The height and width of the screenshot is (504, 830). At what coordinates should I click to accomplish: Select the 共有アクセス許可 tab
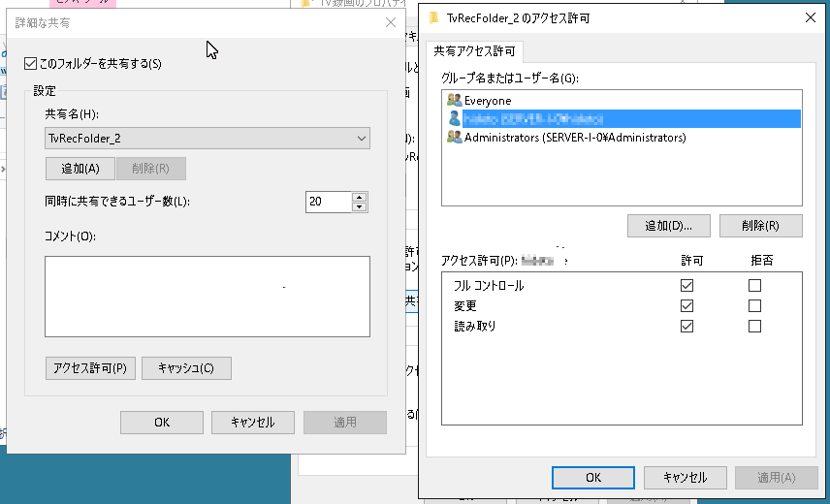pyautogui.click(x=474, y=51)
